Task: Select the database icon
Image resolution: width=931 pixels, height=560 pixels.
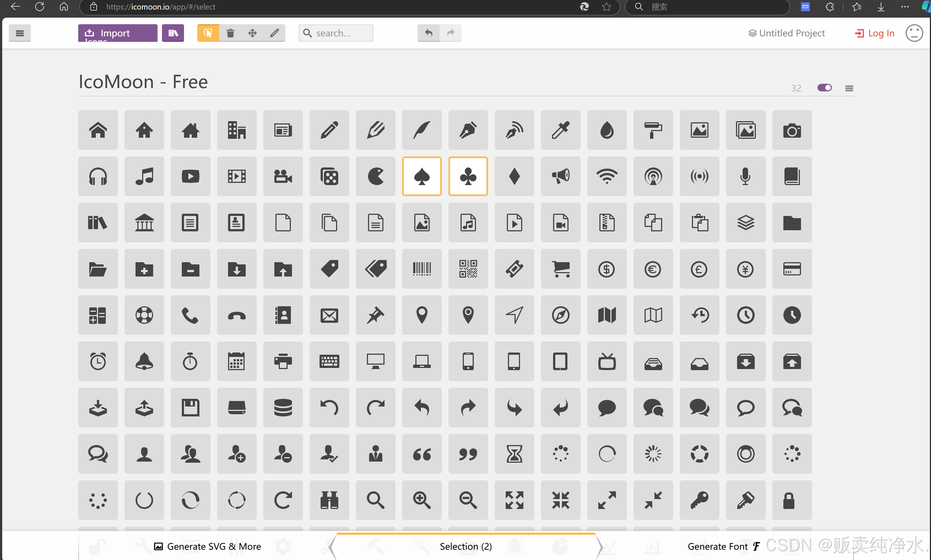Action: coord(283,408)
